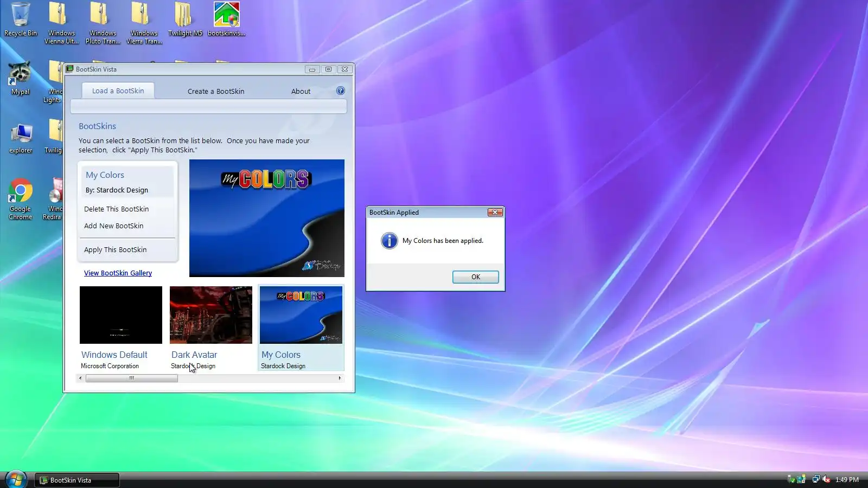Click Add New BootSkin
Viewport: 868px width, 488px height.
tap(113, 226)
